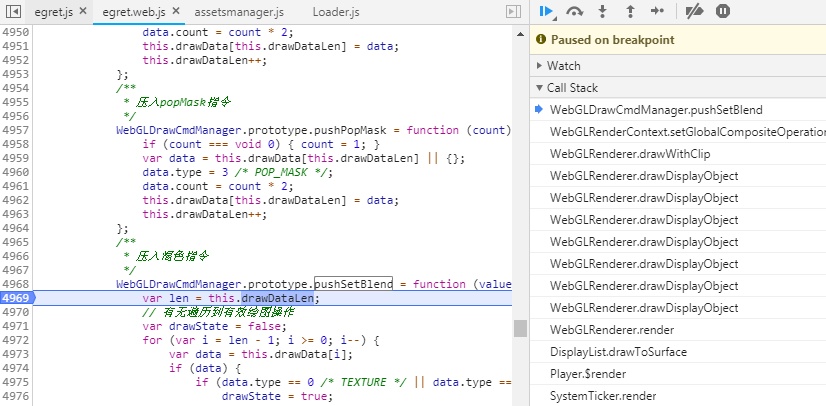Click 'drawState = true' on line 4976
This screenshot has width=826, height=406.
point(276,396)
